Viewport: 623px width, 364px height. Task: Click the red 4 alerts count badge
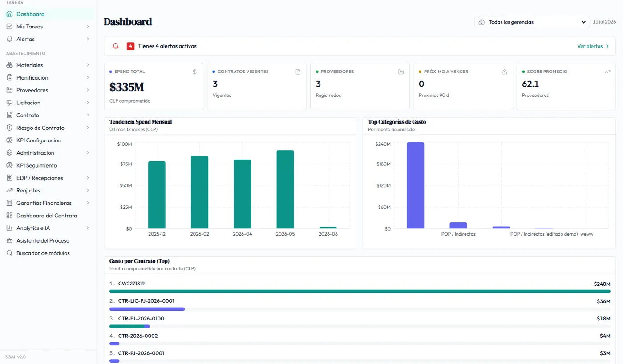tap(131, 46)
